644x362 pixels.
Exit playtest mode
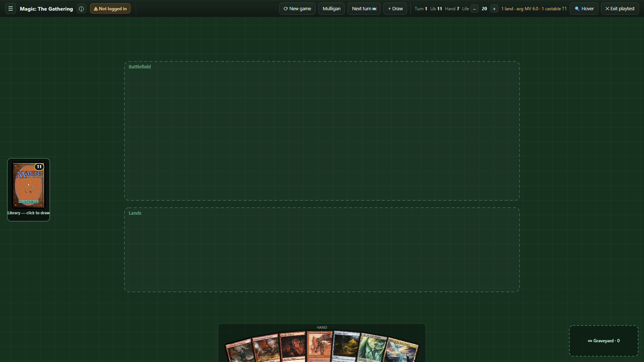[x=620, y=9]
